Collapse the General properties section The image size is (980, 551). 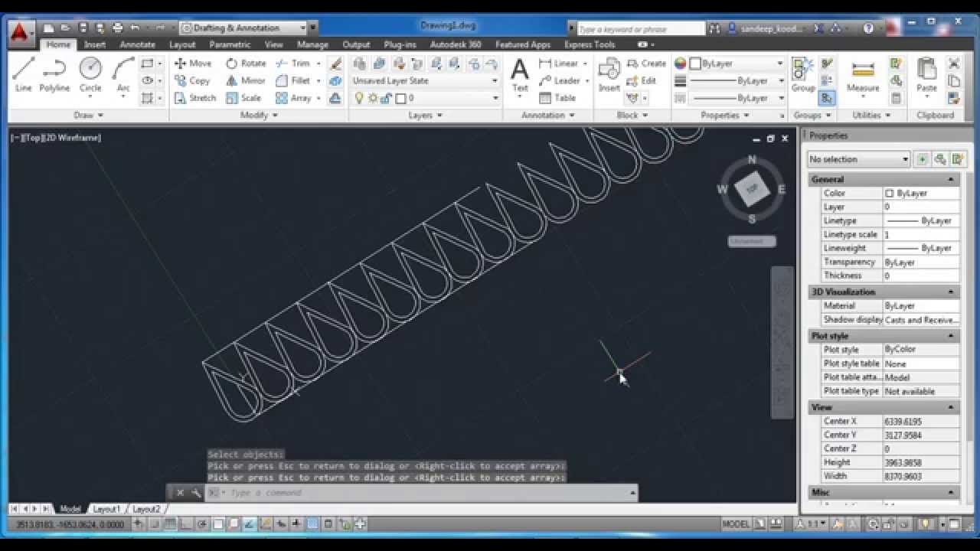[951, 179]
